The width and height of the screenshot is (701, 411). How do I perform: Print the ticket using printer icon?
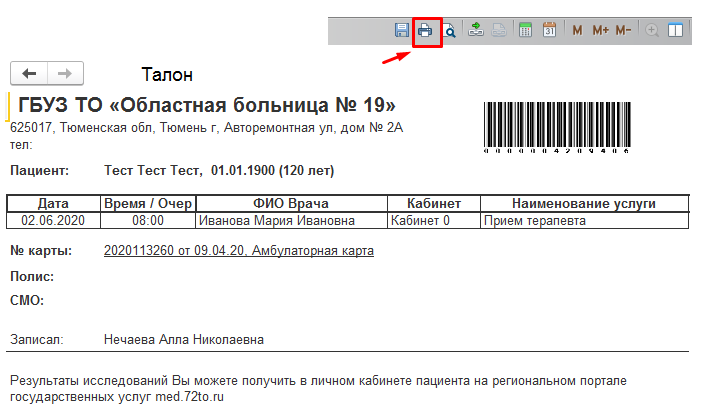pyautogui.click(x=426, y=30)
